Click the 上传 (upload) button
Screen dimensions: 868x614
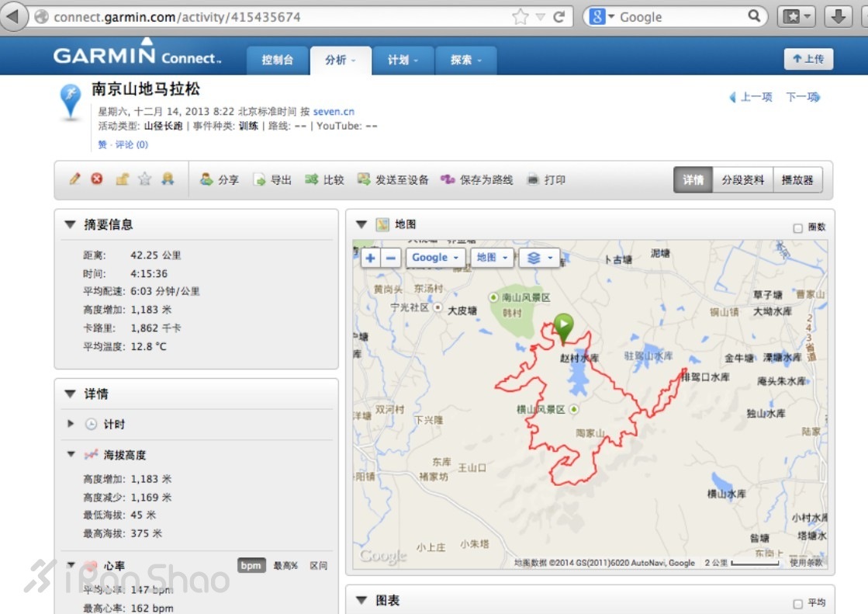point(808,59)
